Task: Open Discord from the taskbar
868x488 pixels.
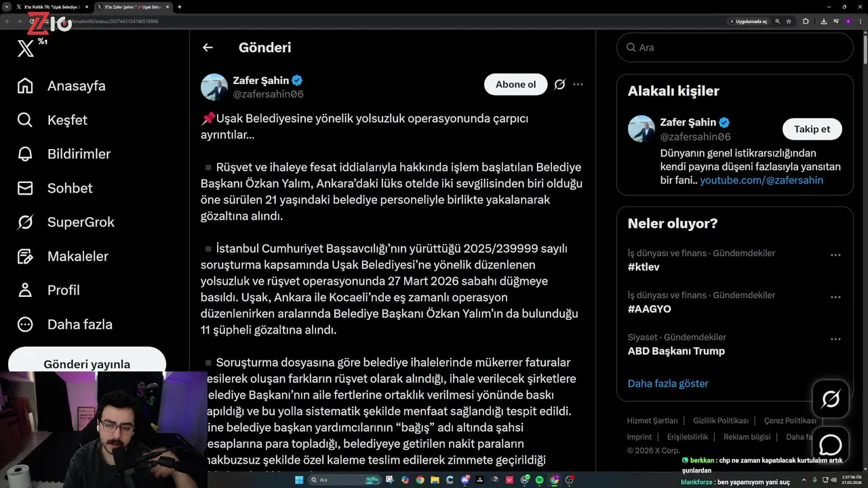Action: click(465, 480)
